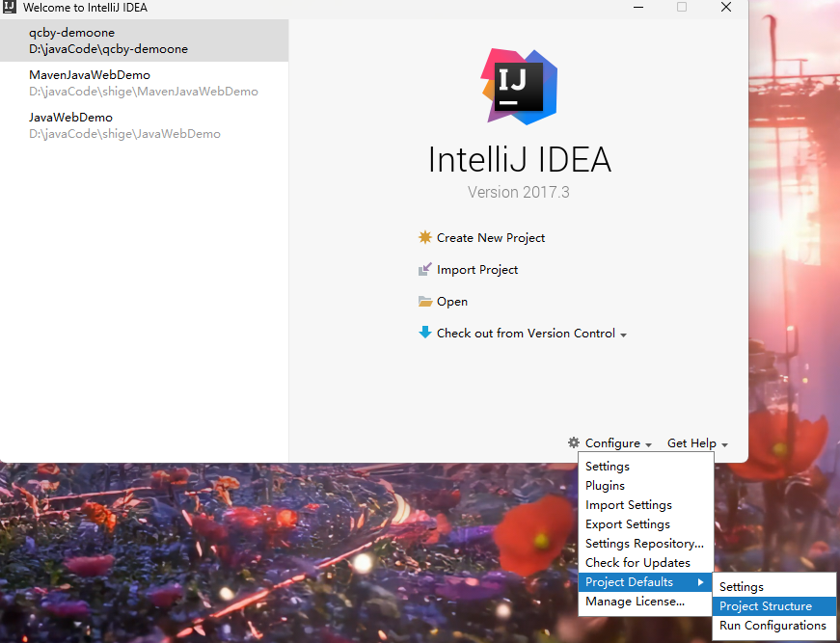840x643 pixels.
Task: Click the Open link
Action: (x=452, y=302)
